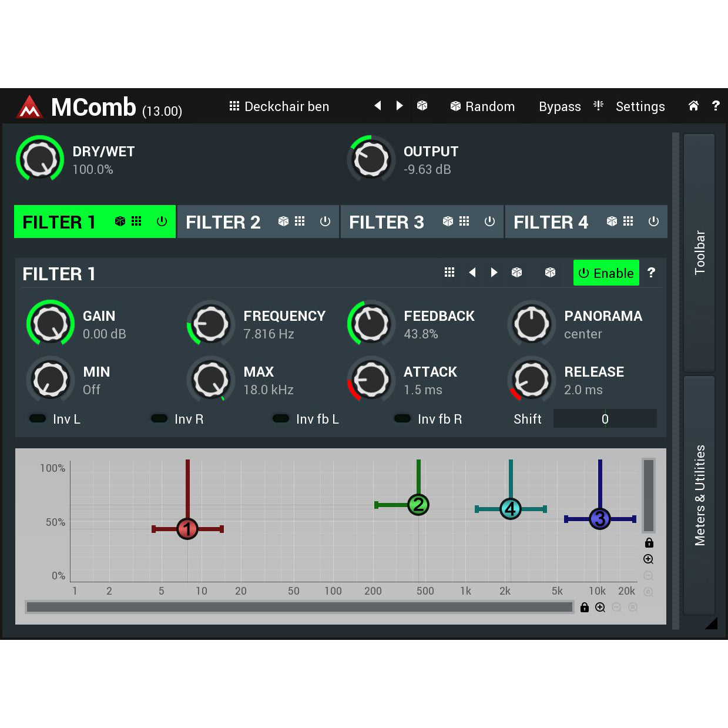Click the Feedback knob
This screenshot has height=728, width=728.
click(371, 324)
